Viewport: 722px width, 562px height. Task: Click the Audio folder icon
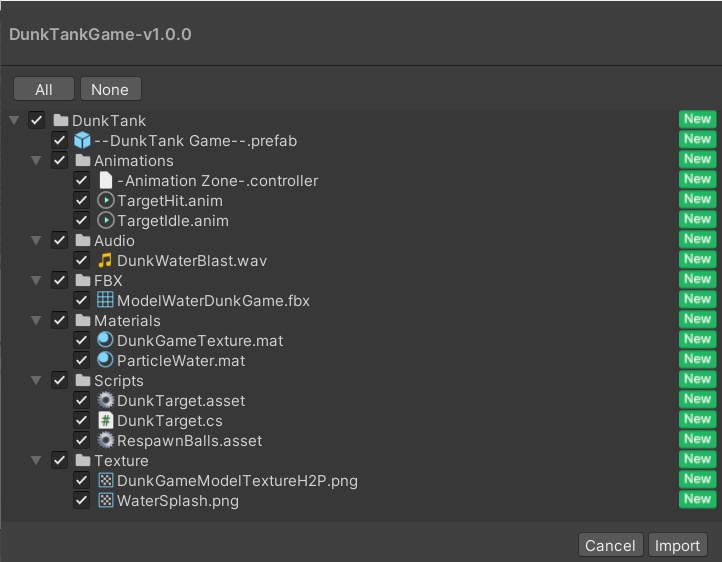tap(83, 240)
